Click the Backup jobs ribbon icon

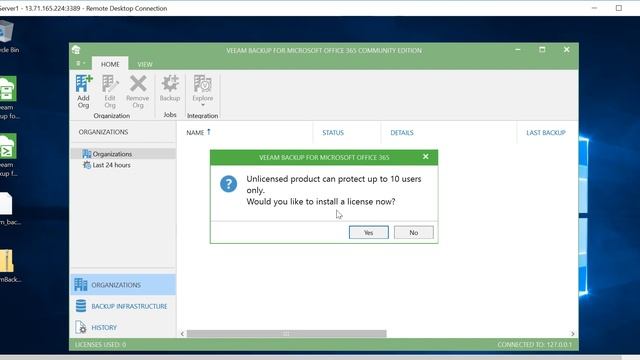[x=170, y=88]
